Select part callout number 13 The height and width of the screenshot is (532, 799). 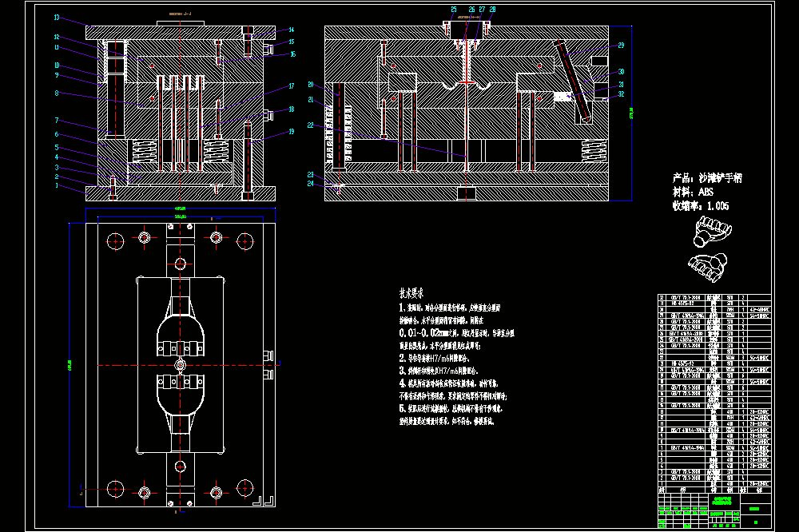coord(57,18)
